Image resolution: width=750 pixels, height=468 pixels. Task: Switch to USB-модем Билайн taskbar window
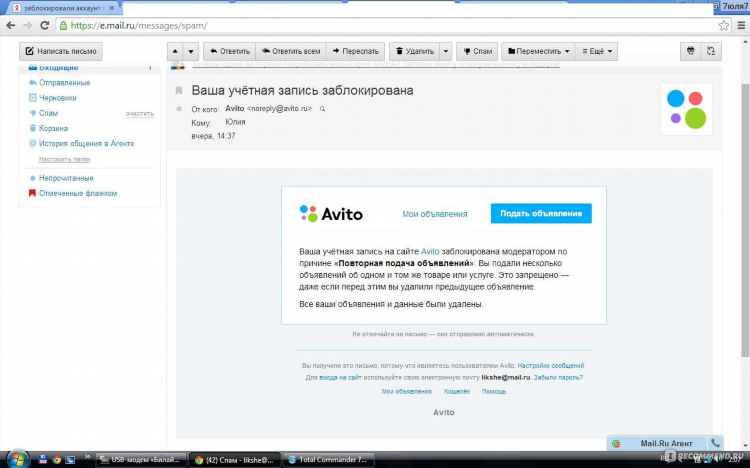tap(142, 460)
